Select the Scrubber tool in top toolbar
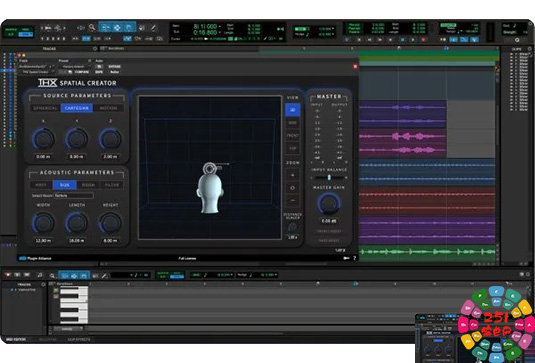 142,27
